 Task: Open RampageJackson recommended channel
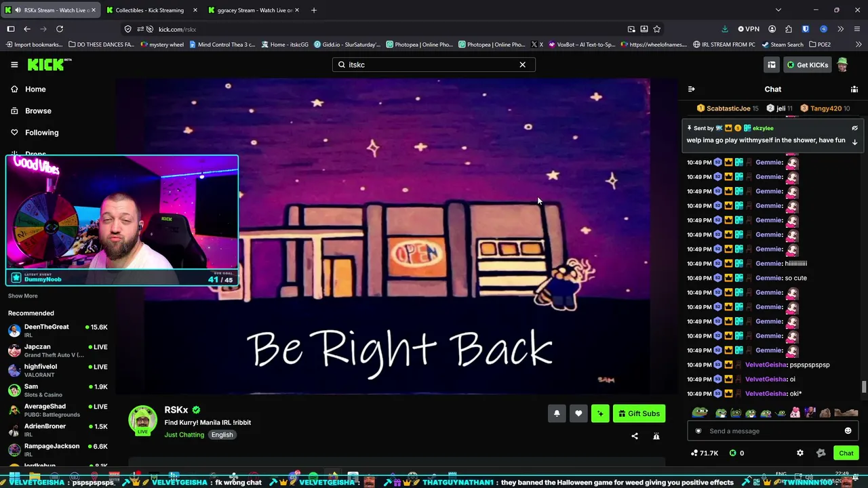[58, 450]
